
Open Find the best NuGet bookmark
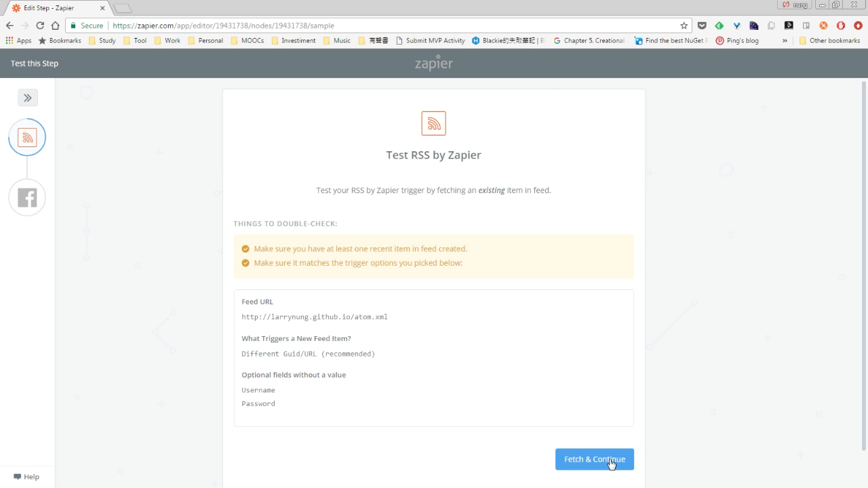671,41
